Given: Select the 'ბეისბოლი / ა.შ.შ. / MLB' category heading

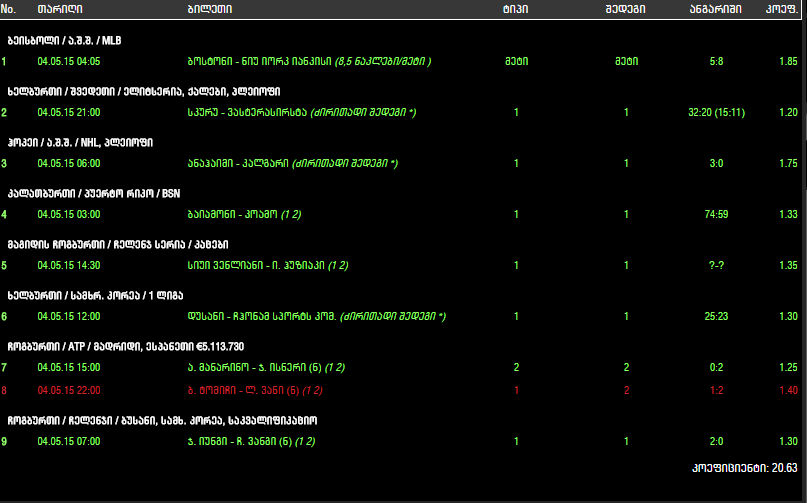Looking at the screenshot, I should (x=64, y=41).
